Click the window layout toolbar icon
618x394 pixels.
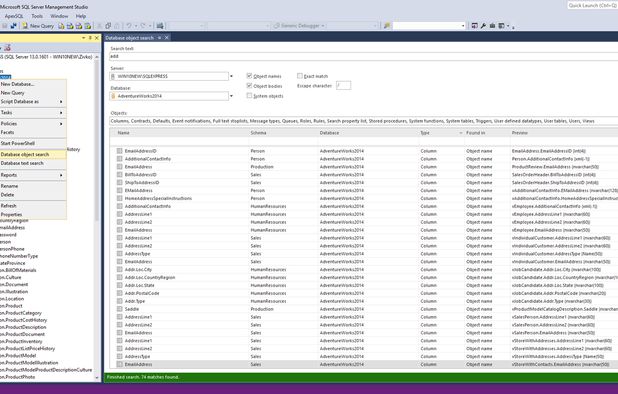click(501, 26)
